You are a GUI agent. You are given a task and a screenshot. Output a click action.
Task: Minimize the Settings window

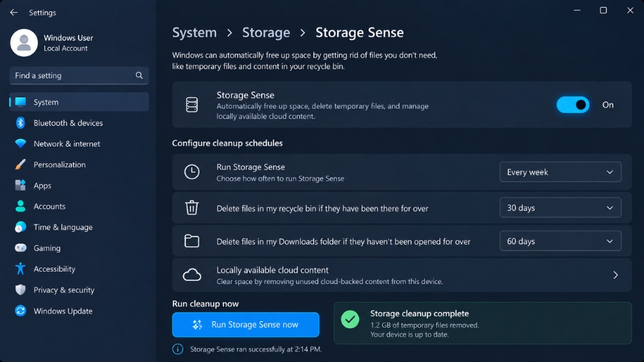577,10
